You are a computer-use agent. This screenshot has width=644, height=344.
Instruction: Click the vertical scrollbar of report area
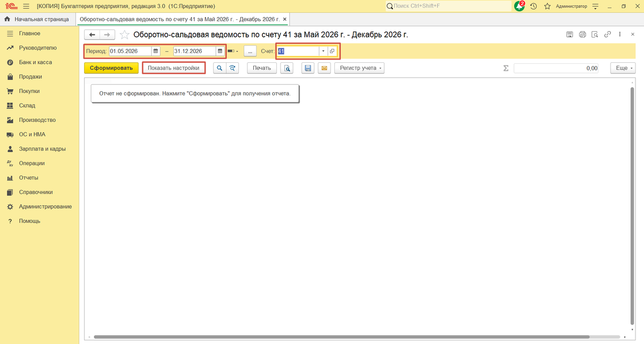tap(632, 207)
